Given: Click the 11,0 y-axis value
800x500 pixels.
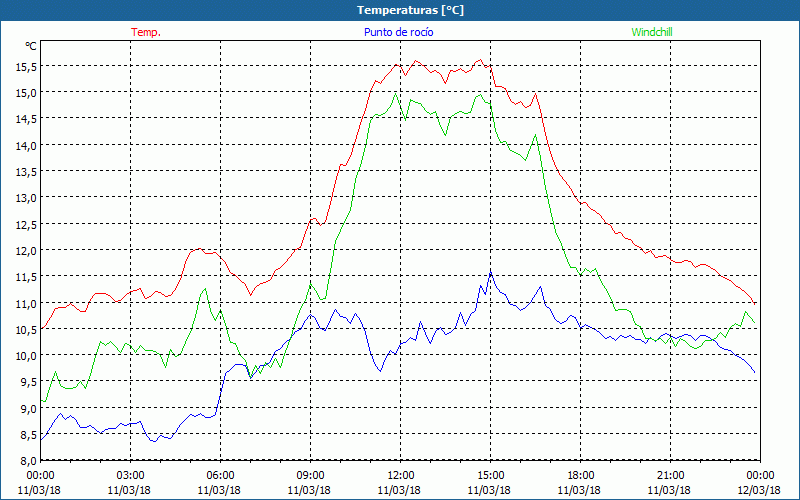Looking at the screenshot, I should pyautogui.click(x=25, y=303).
